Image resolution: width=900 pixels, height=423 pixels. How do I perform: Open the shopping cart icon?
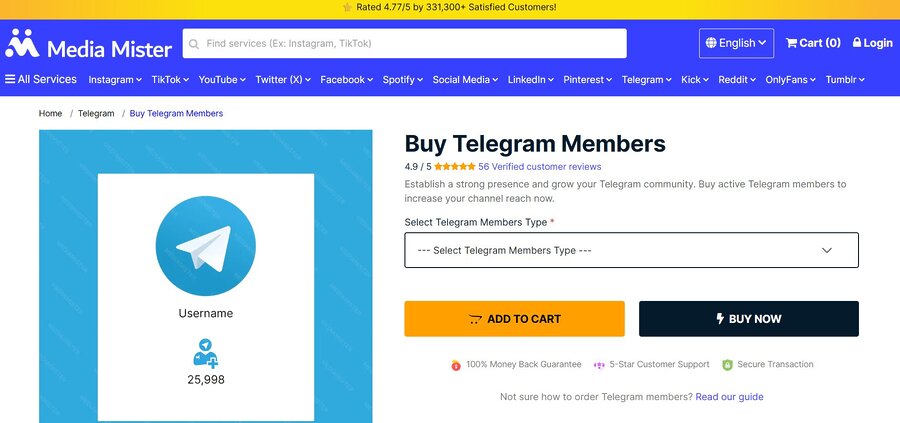click(791, 43)
